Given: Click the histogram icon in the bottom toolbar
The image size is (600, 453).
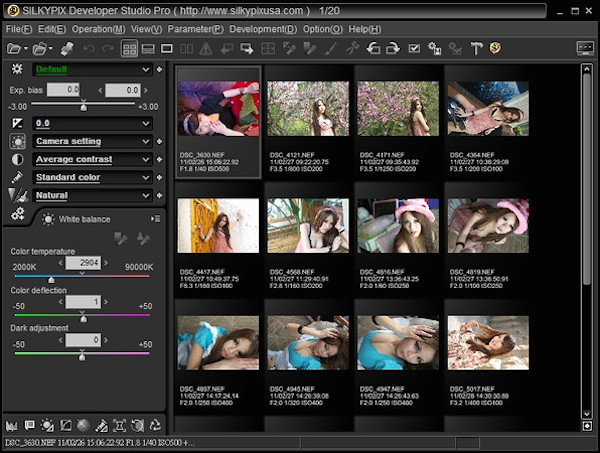Looking at the screenshot, I should click(x=12, y=425).
